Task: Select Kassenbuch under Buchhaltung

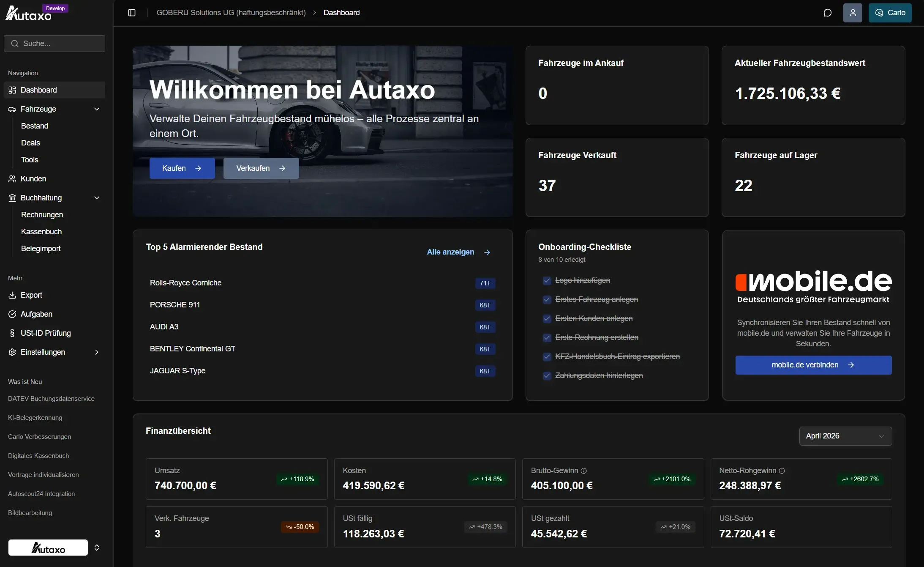Action: 41,231
